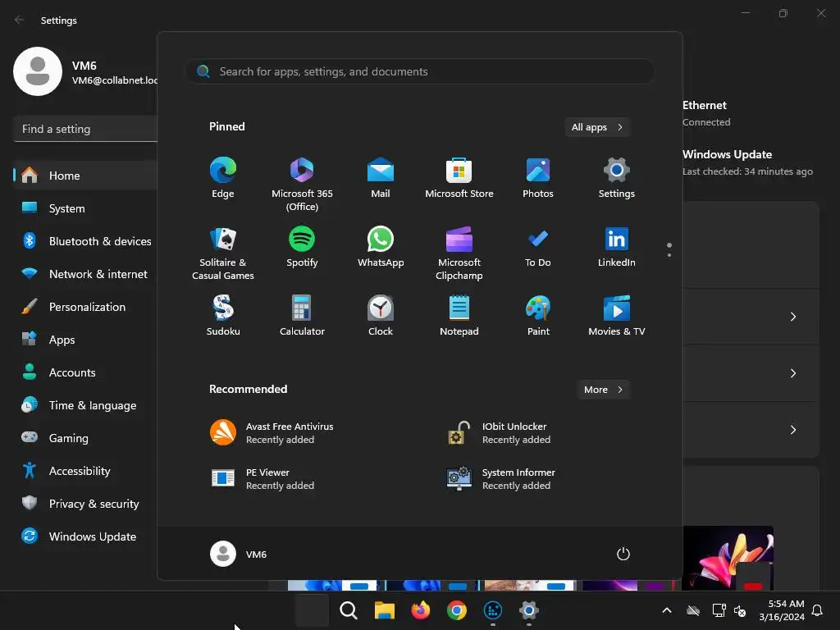Select Home in Settings sidebar
Screen dimensions: 840x630
85,176
